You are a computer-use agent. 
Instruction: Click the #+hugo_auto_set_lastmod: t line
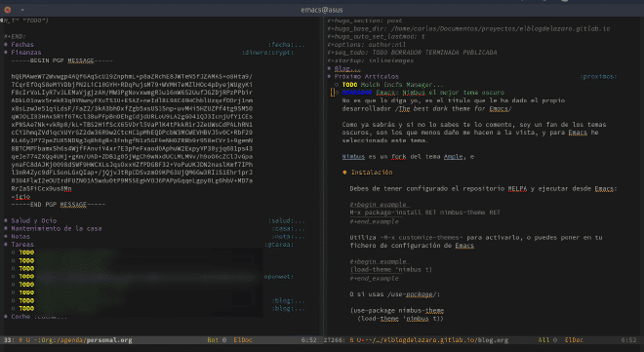376,36
